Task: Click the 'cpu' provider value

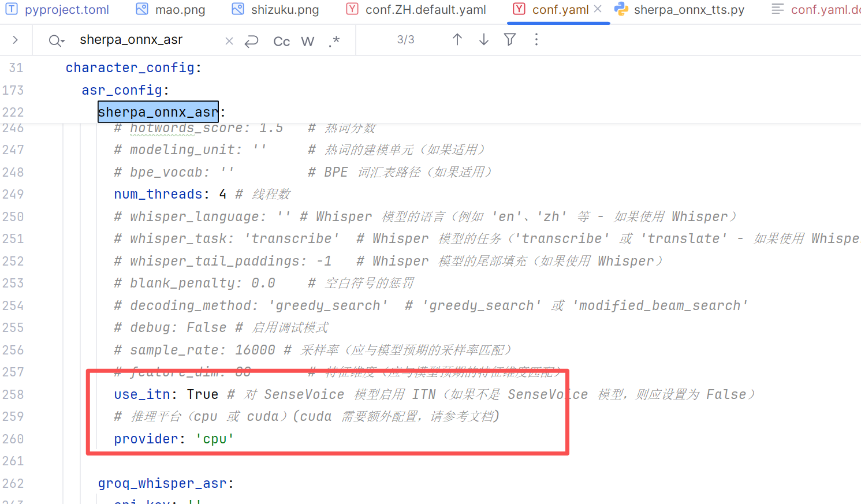Action: [215, 439]
